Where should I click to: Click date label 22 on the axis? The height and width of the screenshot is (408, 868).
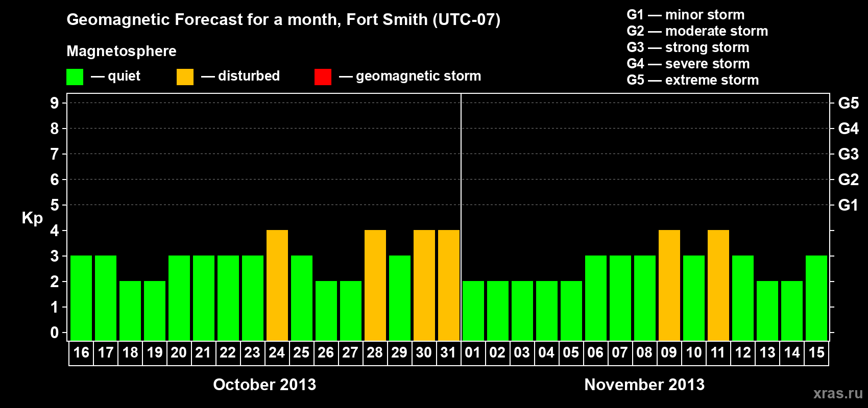[x=228, y=352]
